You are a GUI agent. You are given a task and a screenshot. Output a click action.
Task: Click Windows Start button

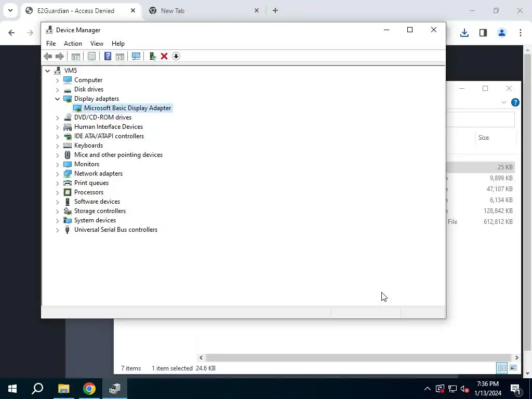(12, 389)
